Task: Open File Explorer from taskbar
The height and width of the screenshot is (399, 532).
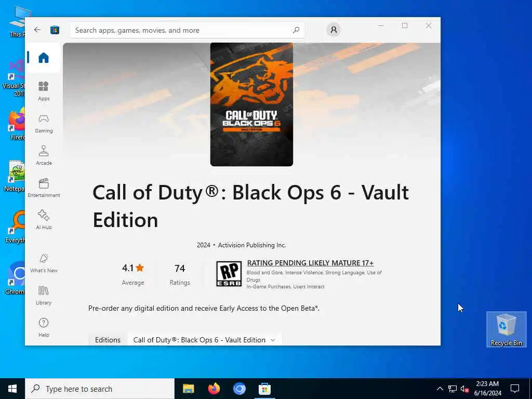Action: [188, 389]
